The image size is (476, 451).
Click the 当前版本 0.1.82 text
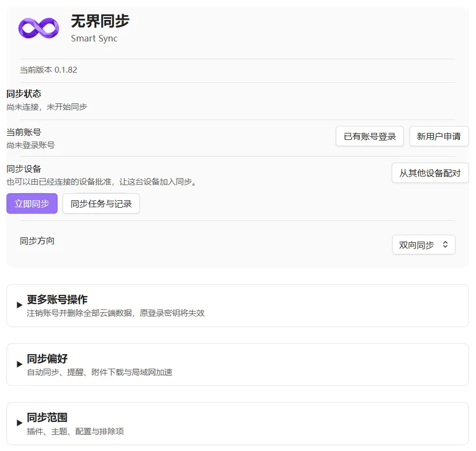[48, 70]
